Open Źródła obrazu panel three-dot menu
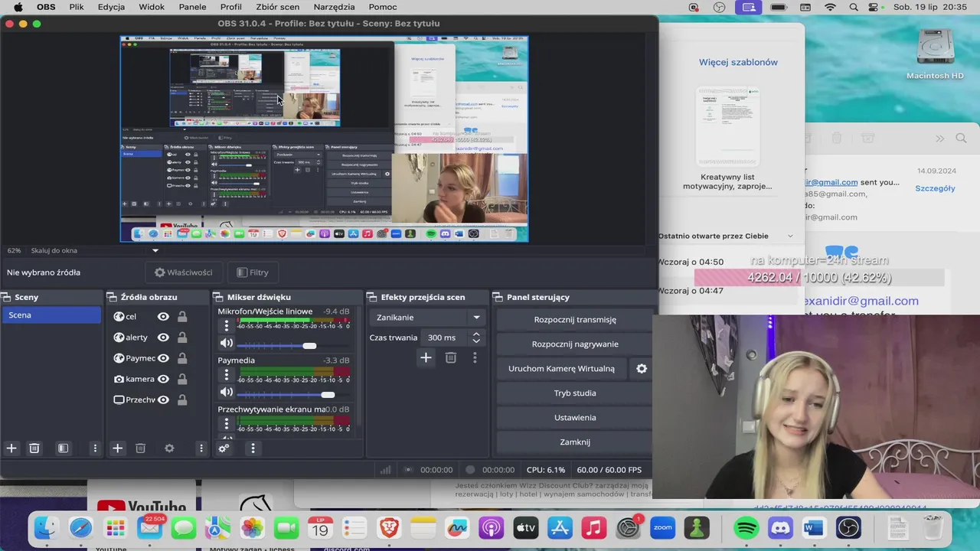 coord(201,448)
